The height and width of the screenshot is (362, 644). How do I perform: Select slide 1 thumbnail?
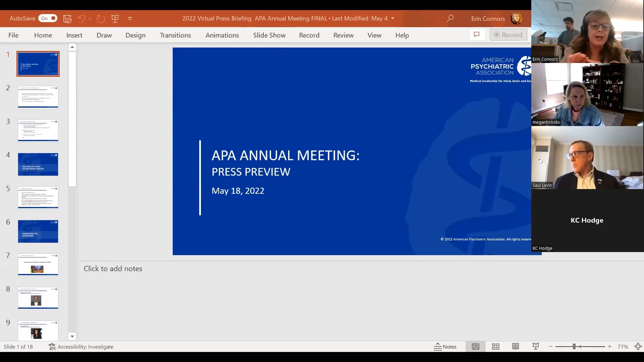click(38, 64)
